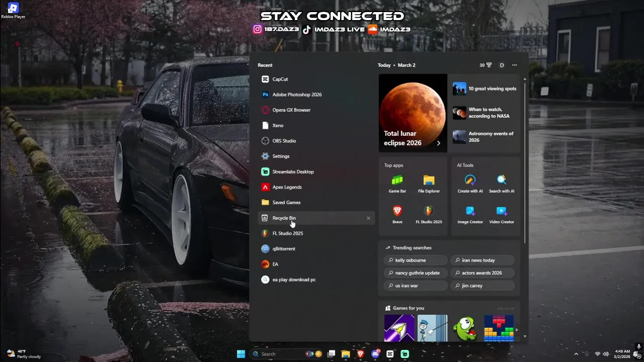The height and width of the screenshot is (362, 644).
Task: Open the D account profile button
Action: pos(502,65)
